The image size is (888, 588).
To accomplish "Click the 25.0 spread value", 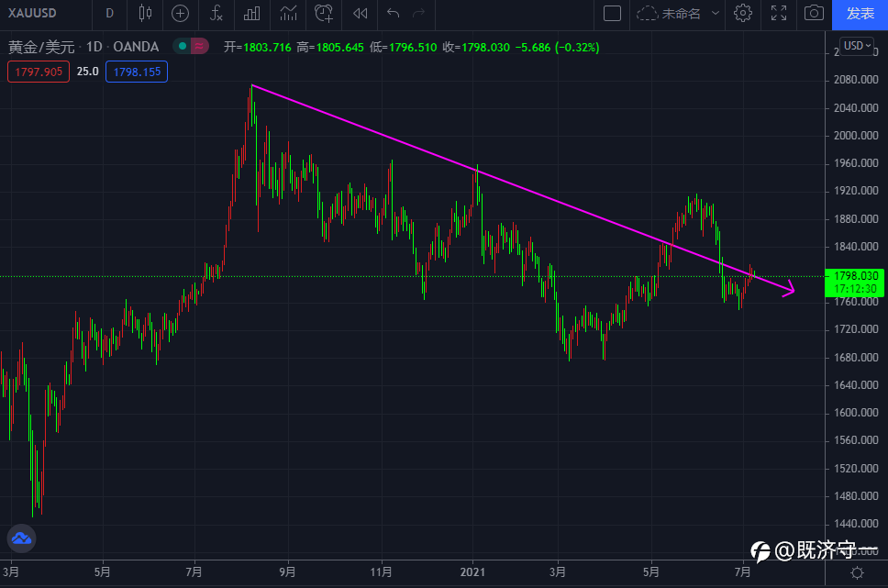I will tap(88, 72).
